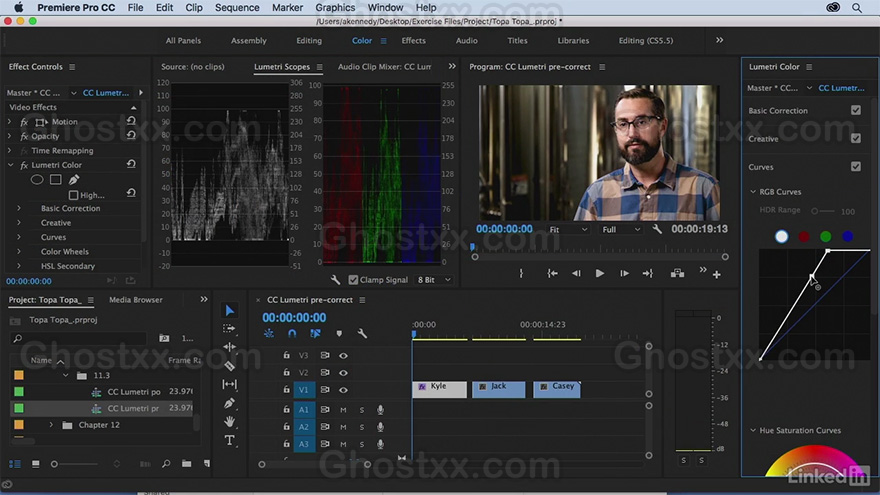Viewport: 880px width, 495px height.
Task: Open the Program monitor button editor plus
Action: tap(717, 275)
